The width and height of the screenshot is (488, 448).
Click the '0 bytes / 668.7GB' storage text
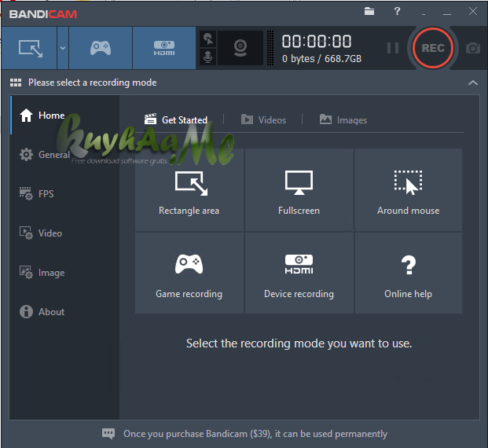(x=321, y=59)
